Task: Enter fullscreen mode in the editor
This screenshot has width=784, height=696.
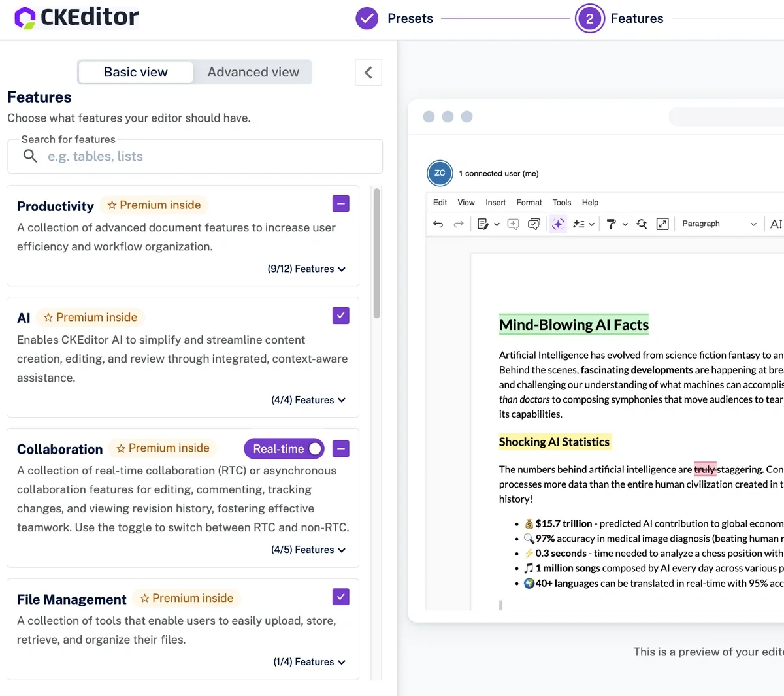Action: click(x=662, y=224)
